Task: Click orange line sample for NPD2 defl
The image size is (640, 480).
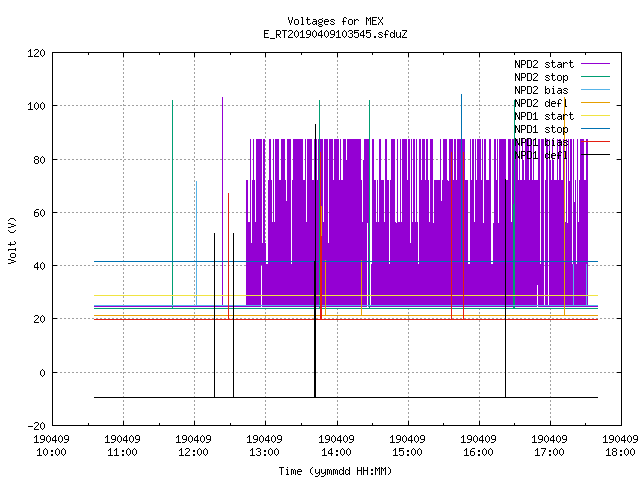Action: 595,102
